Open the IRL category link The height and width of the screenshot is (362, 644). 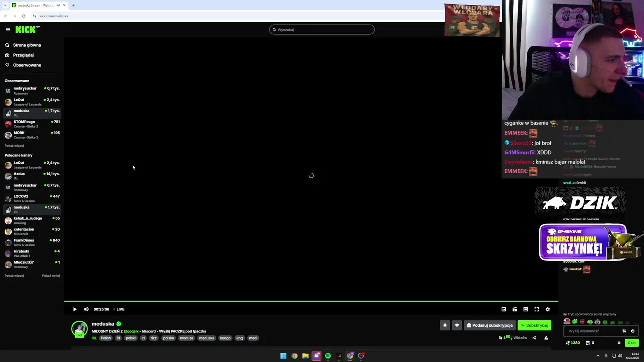coord(94,338)
